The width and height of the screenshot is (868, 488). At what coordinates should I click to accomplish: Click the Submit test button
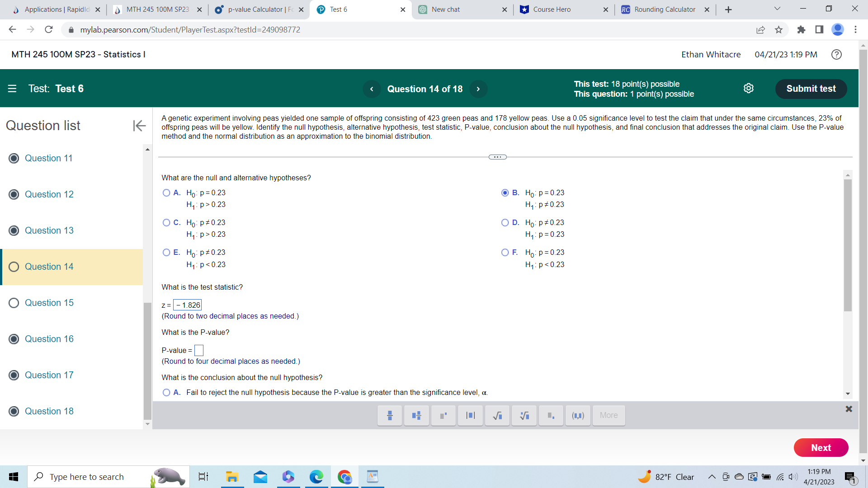pyautogui.click(x=811, y=89)
